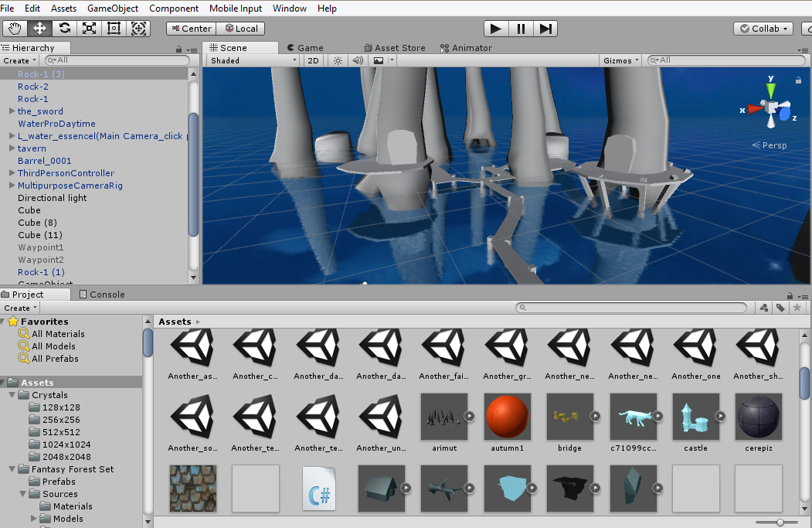
Task: Collapse the Crystals folder
Action: (12, 395)
